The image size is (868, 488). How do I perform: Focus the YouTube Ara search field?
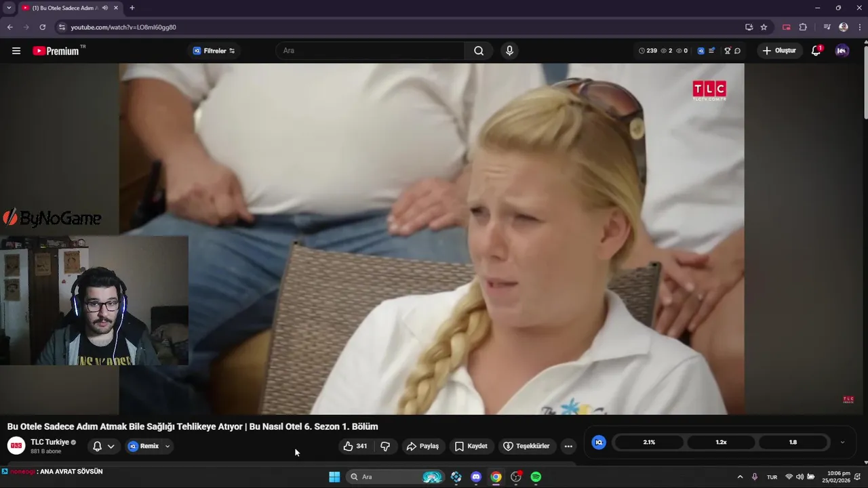point(370,51)
